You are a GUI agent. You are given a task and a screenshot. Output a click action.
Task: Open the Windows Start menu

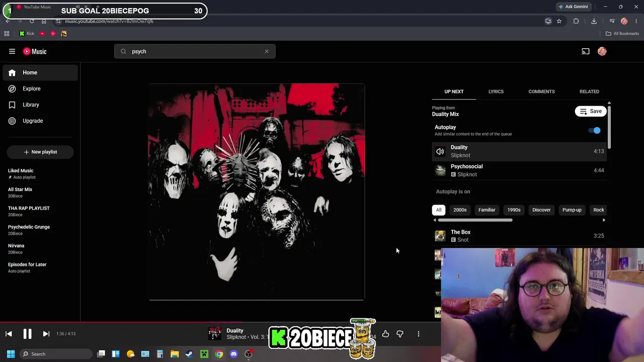coord(11,354)
